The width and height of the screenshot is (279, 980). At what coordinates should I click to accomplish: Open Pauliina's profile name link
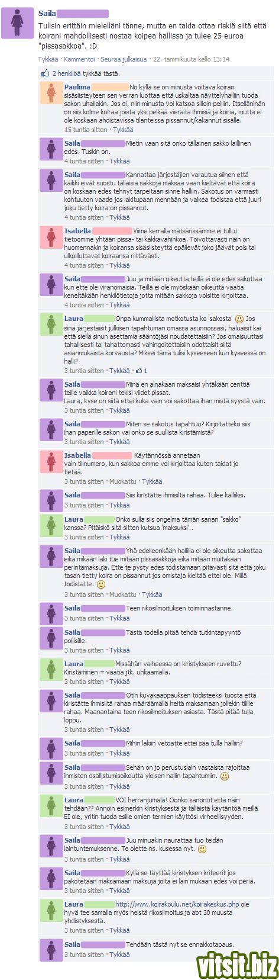(77, 87)
